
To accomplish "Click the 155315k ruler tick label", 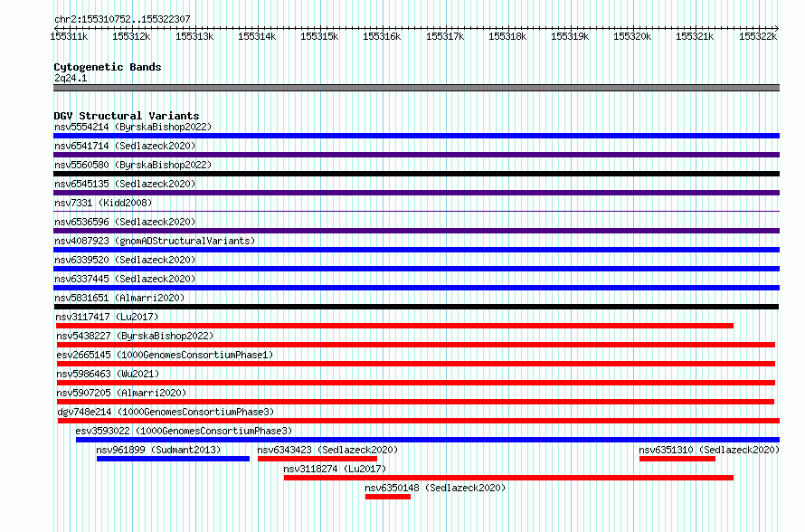I will pyautogui.click(x=319, y=36).
